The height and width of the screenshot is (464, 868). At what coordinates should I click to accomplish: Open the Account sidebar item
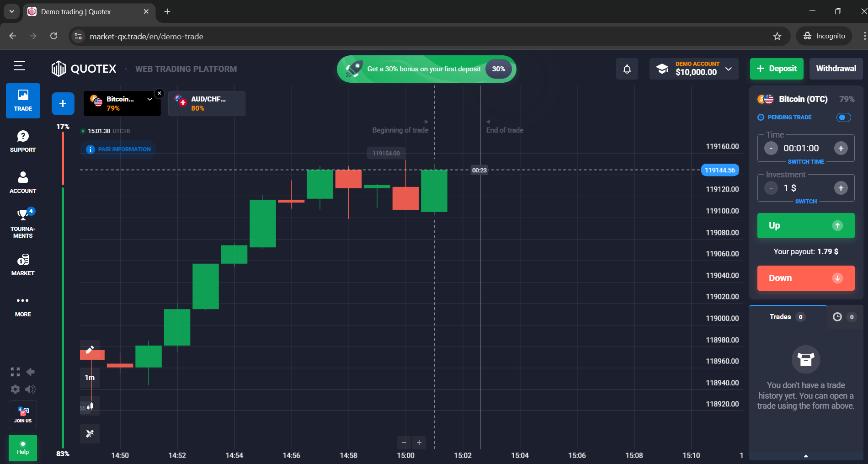[23, 182]
